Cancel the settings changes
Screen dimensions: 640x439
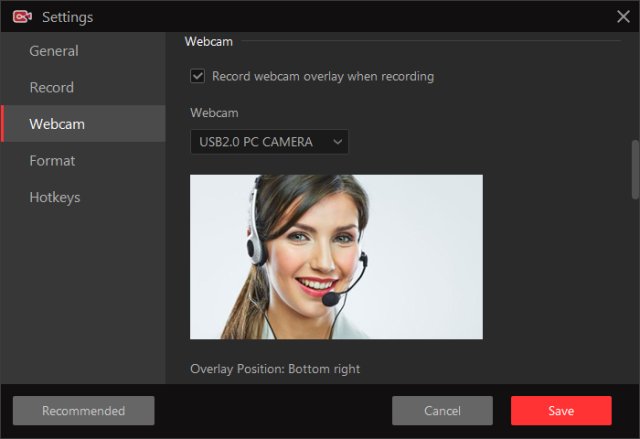point(442,410)
